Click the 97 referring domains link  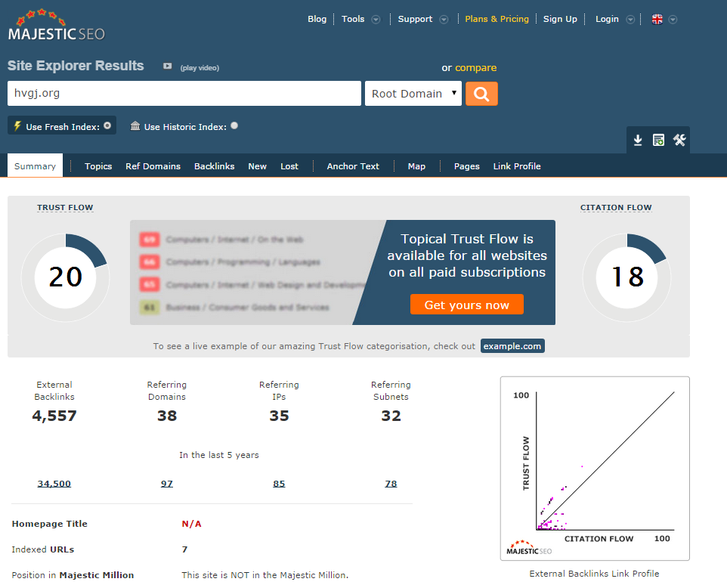[167, 484]
